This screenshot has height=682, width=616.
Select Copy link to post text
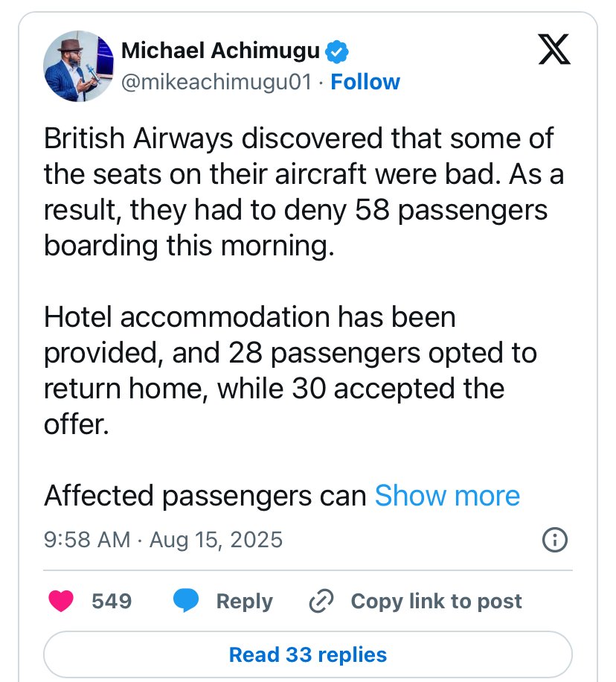coord(436,602)
